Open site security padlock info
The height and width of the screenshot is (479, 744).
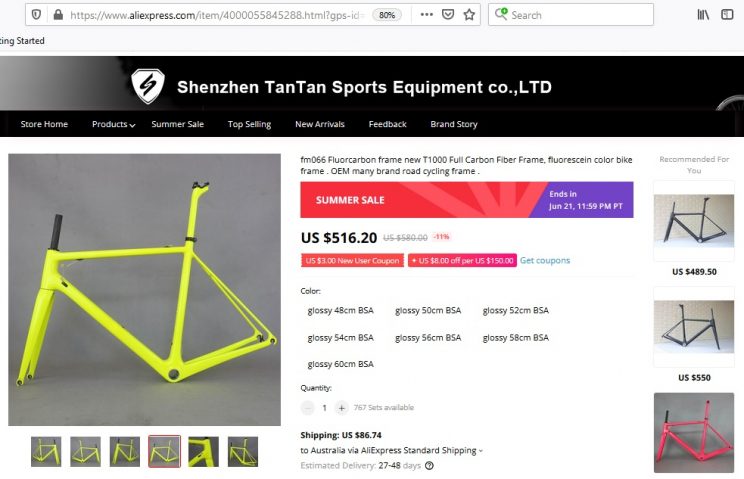pos(58,15)
